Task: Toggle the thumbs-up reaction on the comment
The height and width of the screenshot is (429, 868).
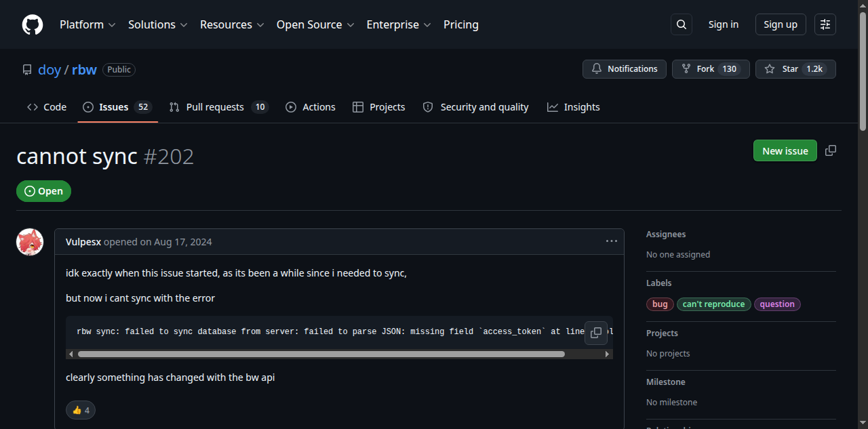Action: click(x=80, y=410)
